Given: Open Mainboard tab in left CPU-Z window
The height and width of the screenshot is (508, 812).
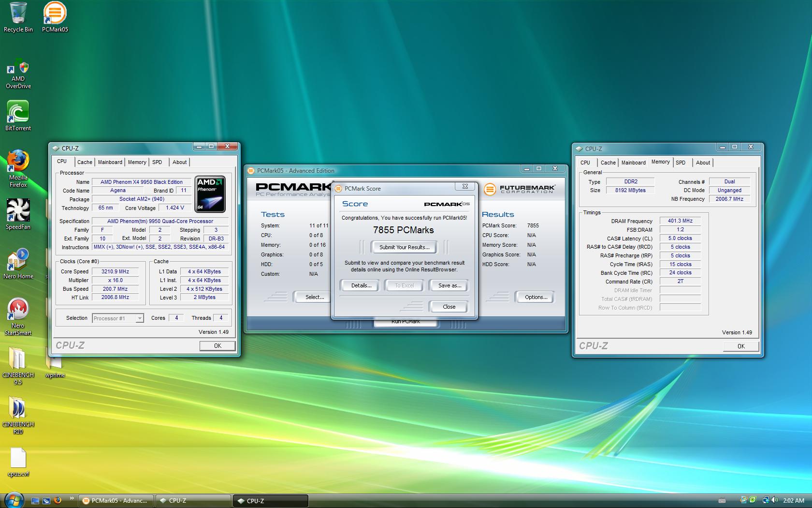Looking at the screenshot, I should coord(110,162).
